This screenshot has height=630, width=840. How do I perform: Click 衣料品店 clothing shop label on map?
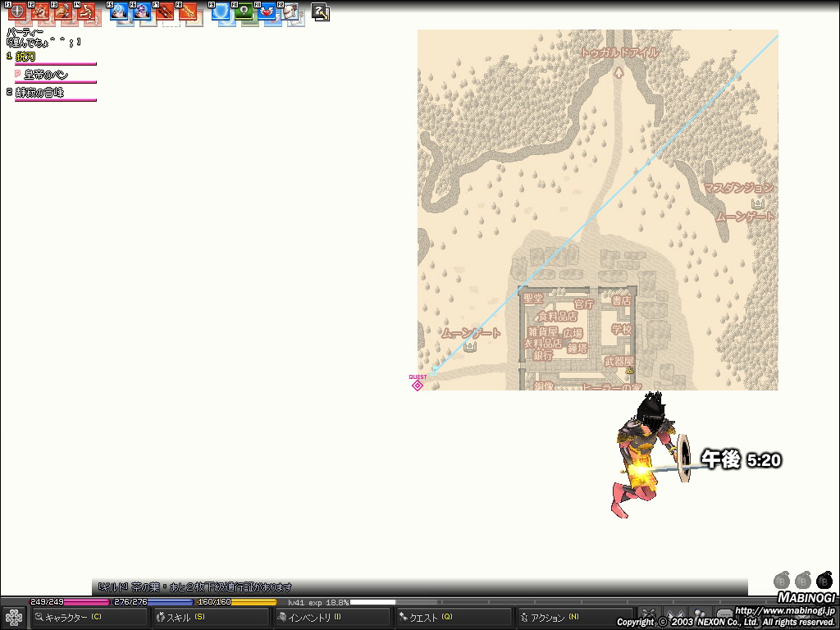click(x=543, y=344)
